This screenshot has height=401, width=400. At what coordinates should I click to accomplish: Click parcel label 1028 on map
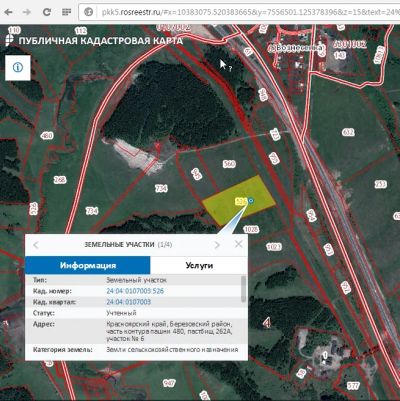(251, 229)
